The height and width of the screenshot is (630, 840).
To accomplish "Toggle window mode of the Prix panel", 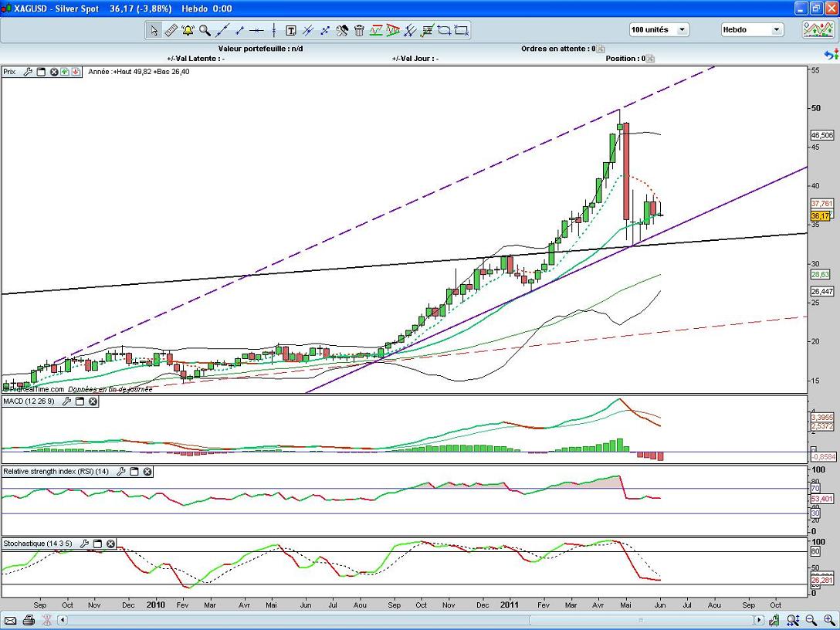I will [x=41, y=72].
